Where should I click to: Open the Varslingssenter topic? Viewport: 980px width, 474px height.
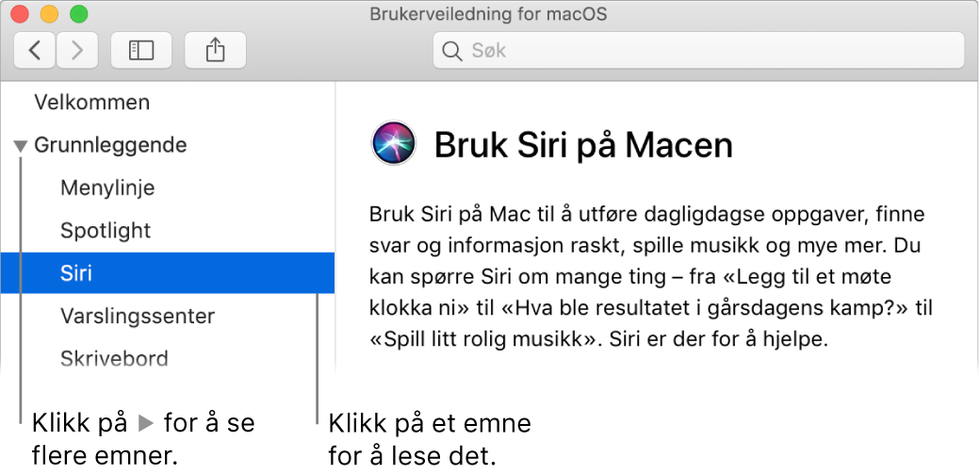tap(138, 315)
